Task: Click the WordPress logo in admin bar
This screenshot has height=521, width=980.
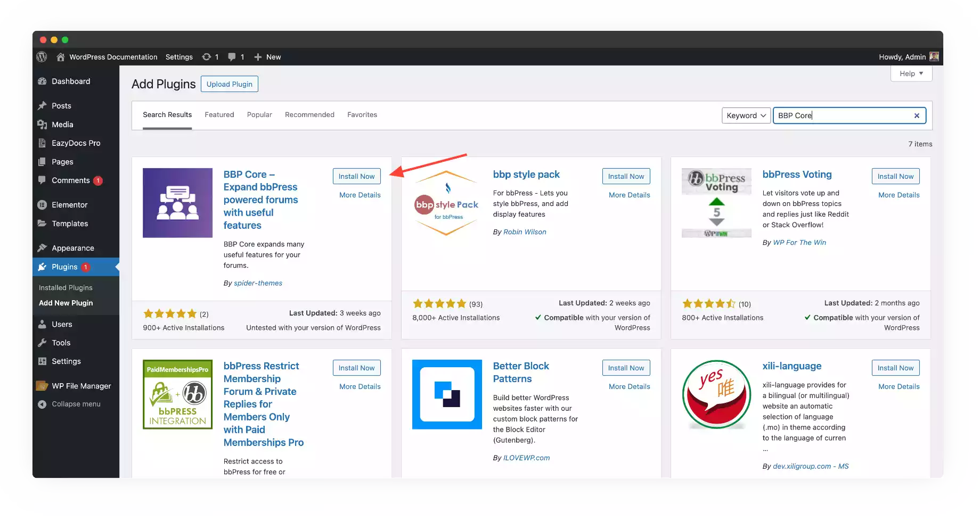Action: [x=42, y=57]
